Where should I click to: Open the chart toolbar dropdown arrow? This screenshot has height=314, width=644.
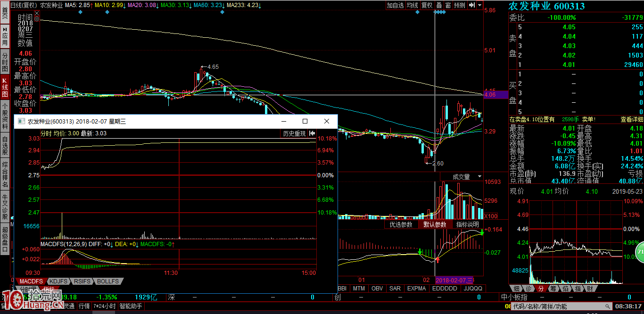[x=479, y=5]
